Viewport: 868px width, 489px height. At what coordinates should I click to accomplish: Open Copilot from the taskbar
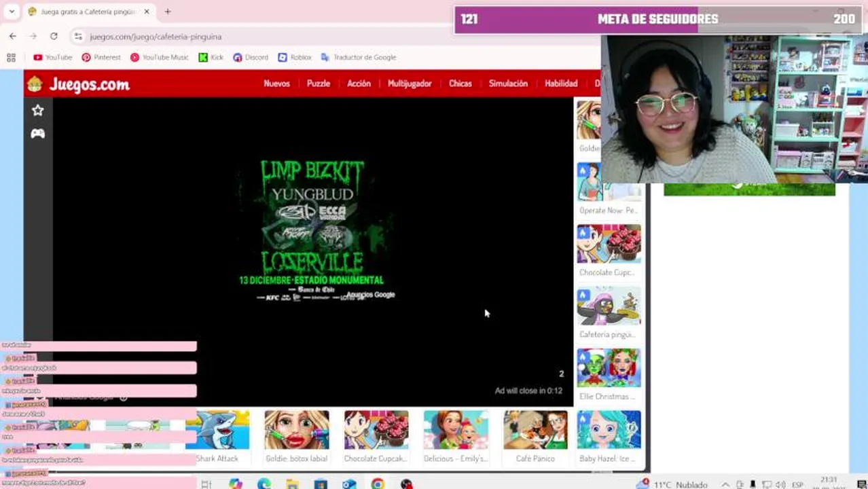tap(236, 484)
